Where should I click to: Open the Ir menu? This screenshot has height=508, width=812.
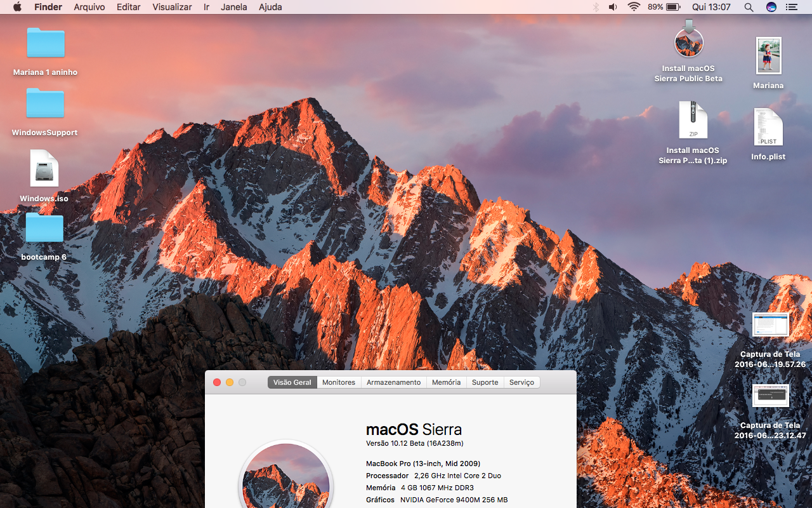pyautogui.click(x=206, y=7)
